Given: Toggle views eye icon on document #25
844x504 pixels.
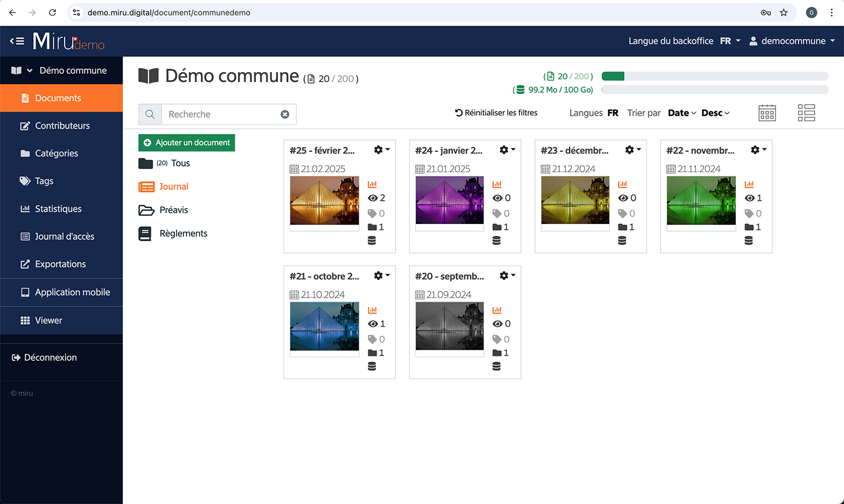Looking at the screenshot, I should [x=372, y=198].
